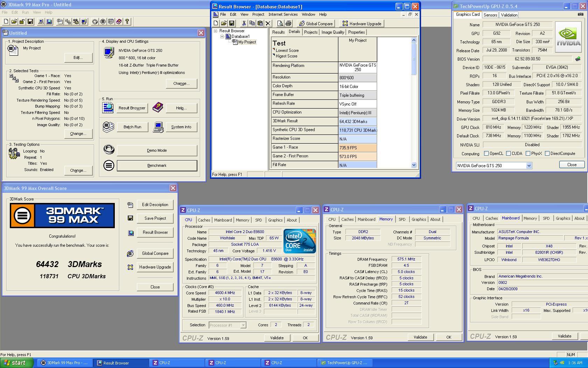This screenshot has height=368, width=588.
Task: Click Edit Description button in score dialog
Action: pos(155,205)
